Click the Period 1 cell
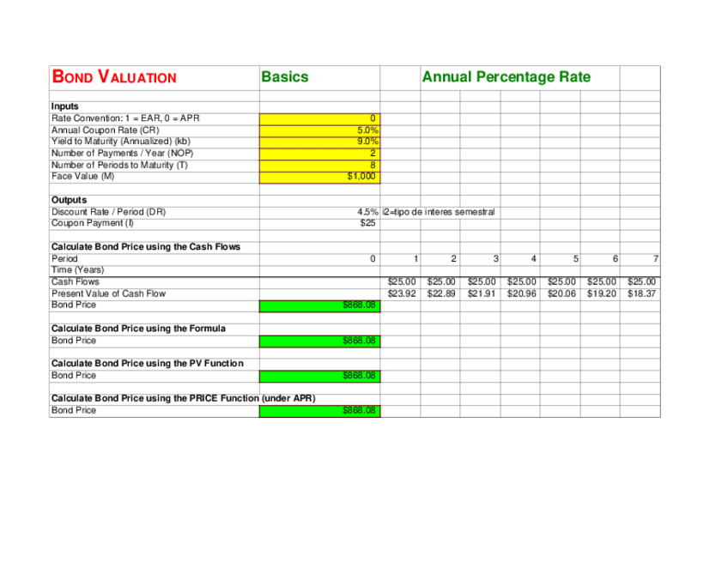728x562 pixels. pyautogui.click(x=400, y=259)
